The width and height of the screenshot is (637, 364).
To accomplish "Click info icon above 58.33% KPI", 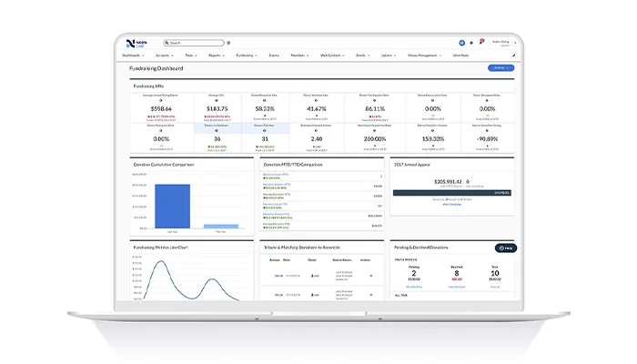I will pos(265,100).
